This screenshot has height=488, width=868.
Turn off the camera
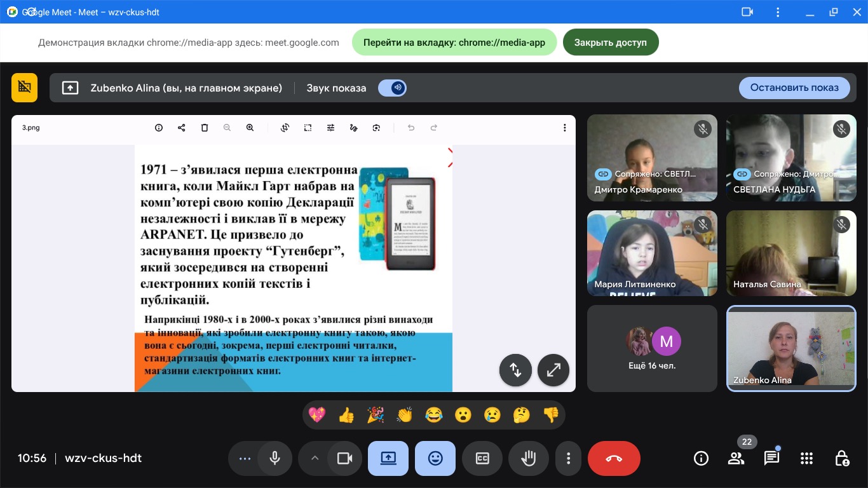point(344,459)
